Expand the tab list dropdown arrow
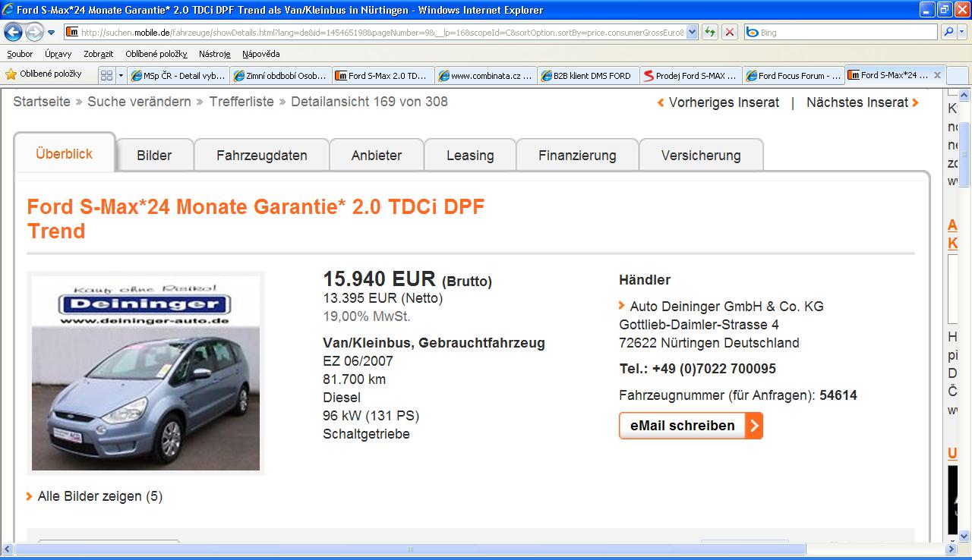The image size is (972, 560). point(121,75)
